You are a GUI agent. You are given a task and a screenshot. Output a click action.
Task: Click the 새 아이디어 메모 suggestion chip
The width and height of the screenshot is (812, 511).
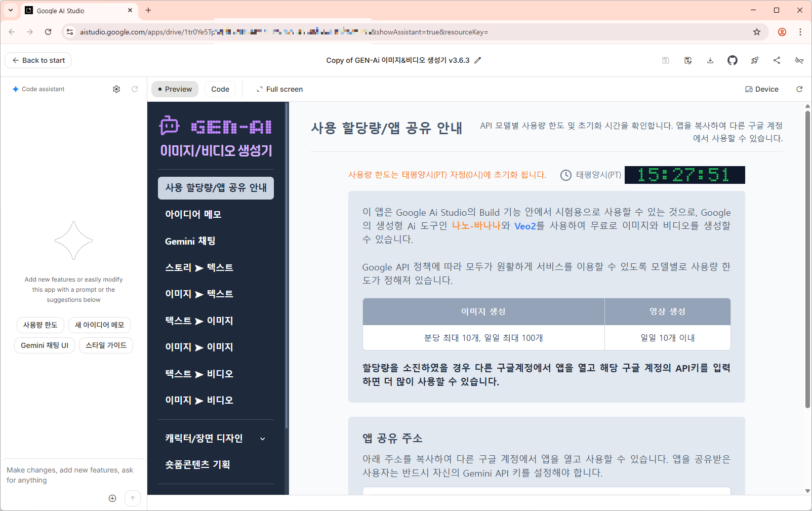(99, 325)
